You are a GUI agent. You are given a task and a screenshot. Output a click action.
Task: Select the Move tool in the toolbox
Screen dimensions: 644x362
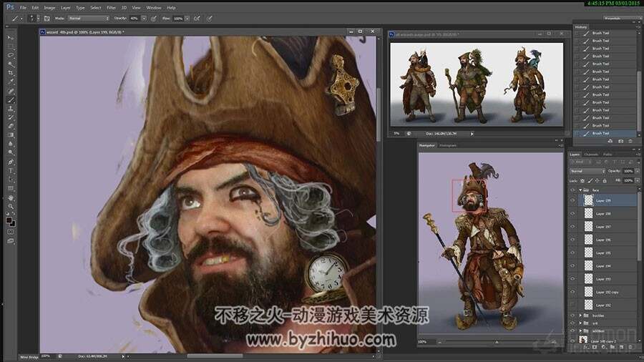tap(11, 38)
